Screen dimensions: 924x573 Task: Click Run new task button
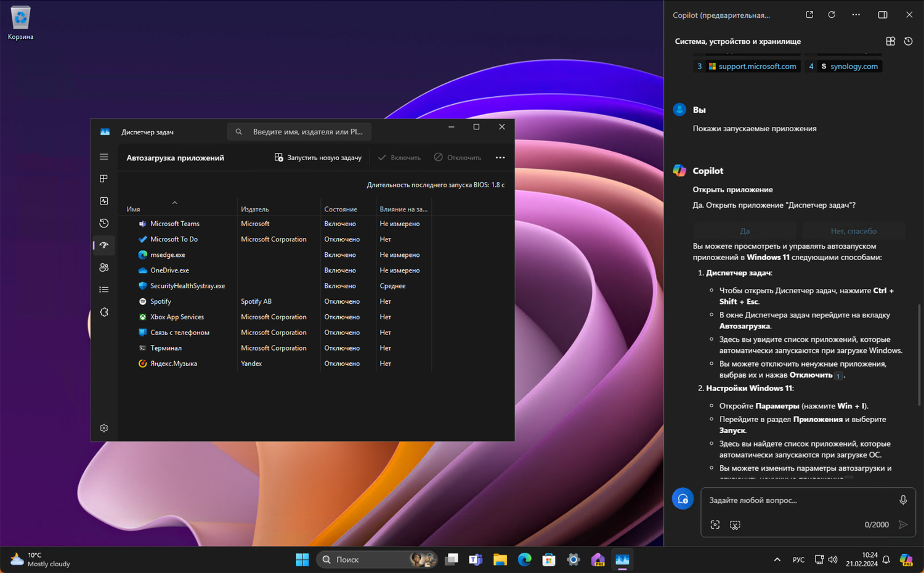pos(318,158)
